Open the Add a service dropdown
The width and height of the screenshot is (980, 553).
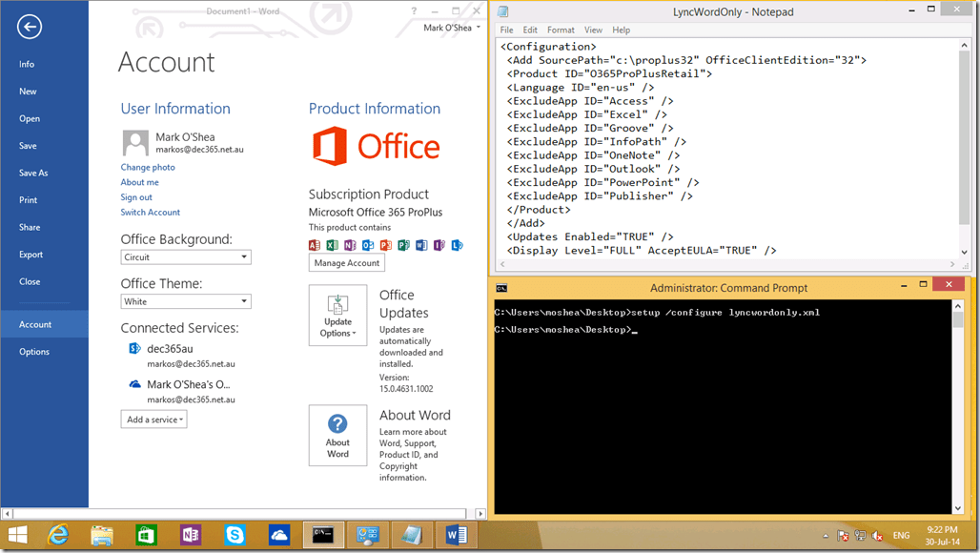(x=153, y=420)
